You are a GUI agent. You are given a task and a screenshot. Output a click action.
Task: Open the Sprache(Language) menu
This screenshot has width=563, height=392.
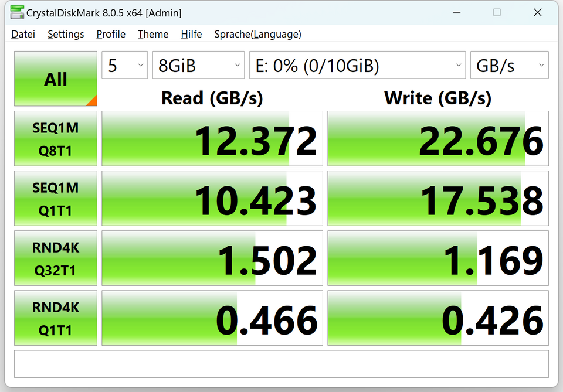[257, 34]
